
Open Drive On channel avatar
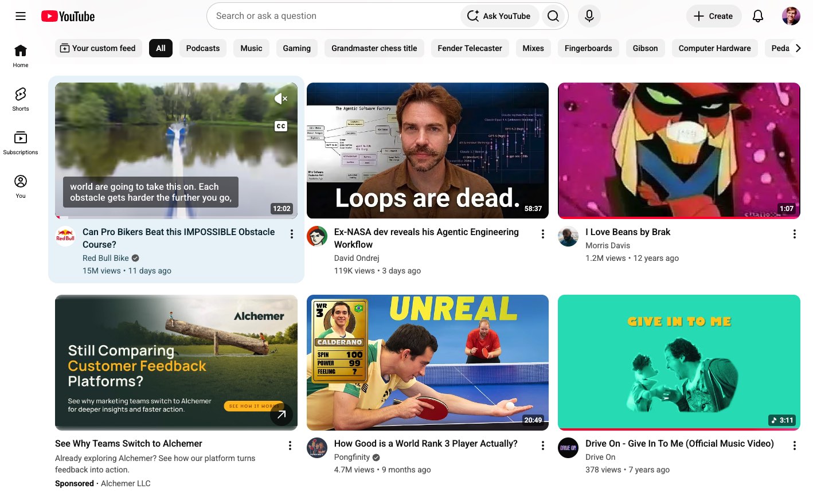point(568,448)
